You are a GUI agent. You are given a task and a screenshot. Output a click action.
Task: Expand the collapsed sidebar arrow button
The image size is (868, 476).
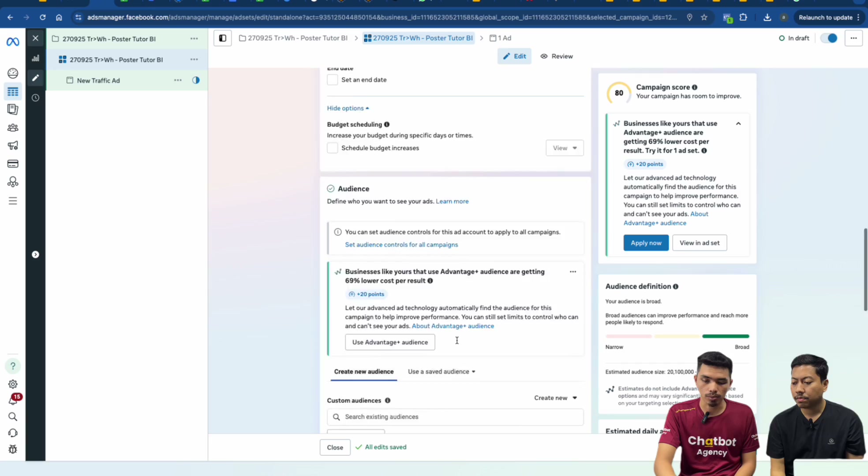tap(36, 255)
